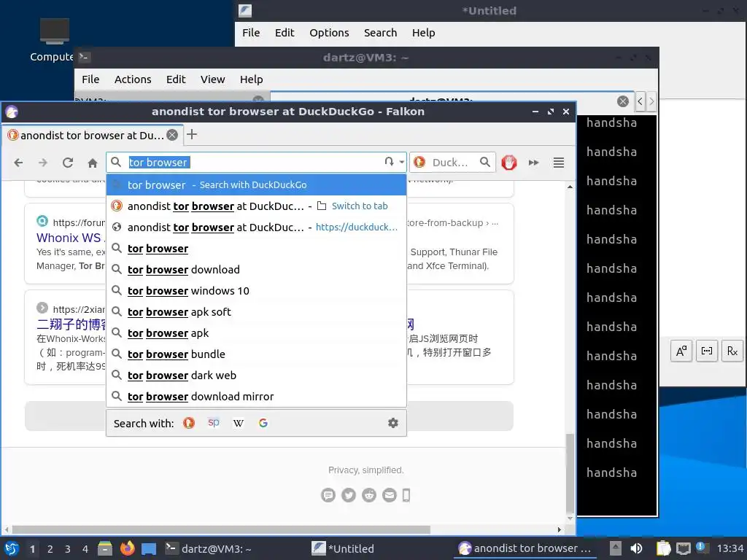Click the A-superscript-a button in editor window
The height and width of the screenshot is (560, 747).
[x=681, y=351]
